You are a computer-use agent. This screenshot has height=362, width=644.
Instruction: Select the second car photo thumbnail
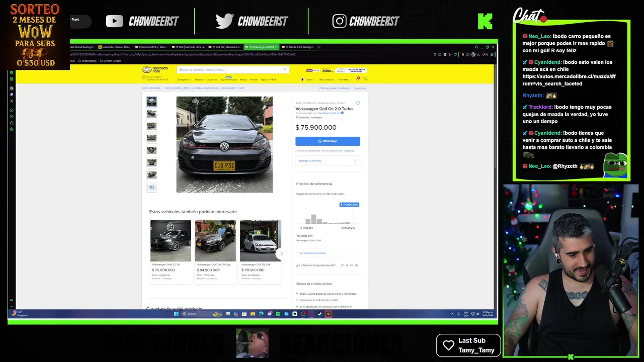click(151, 114)
